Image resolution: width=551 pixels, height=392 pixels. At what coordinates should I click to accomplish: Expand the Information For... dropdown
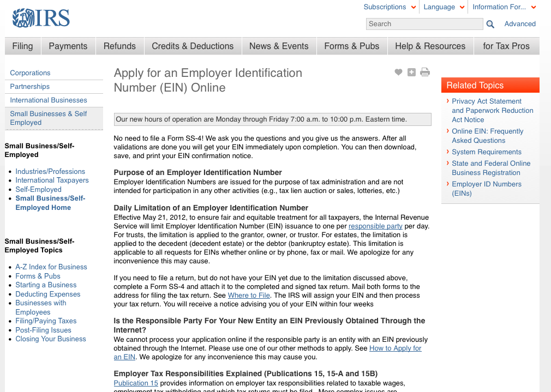(x=500, y=7)
